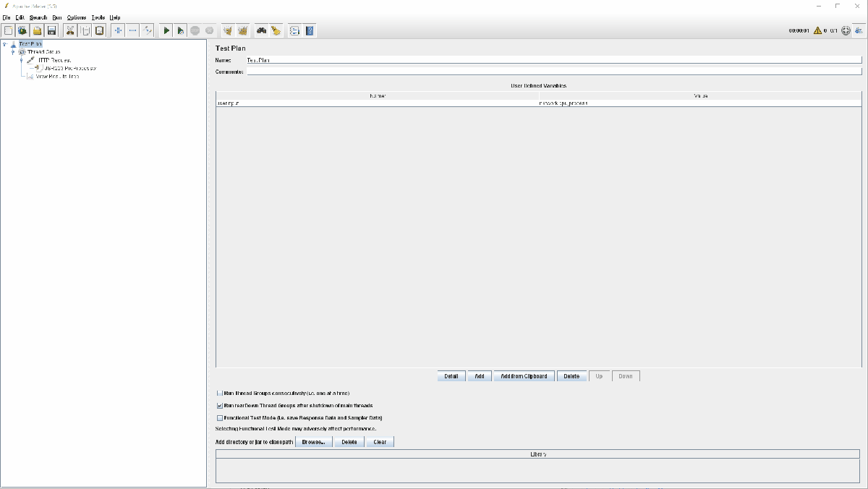868x489 pixels.
Task: Select JSR223 PreProcessor in tree
Action: pos(69,68)
